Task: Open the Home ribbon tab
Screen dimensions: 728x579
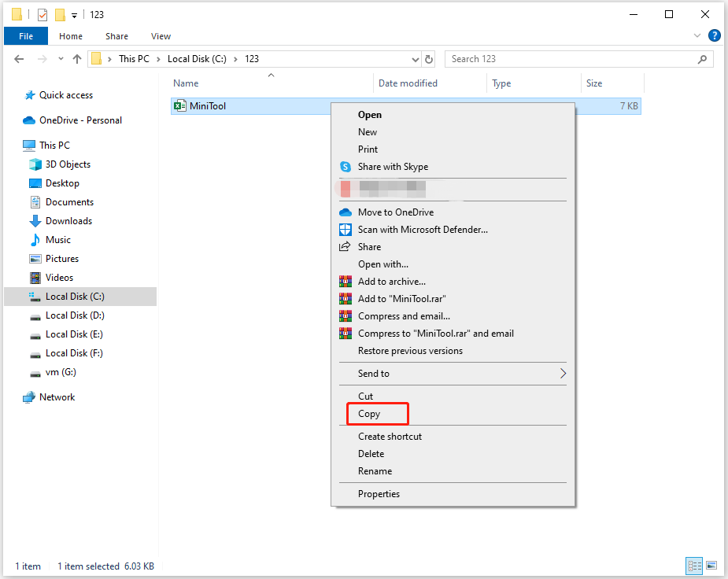Action: 71,36
